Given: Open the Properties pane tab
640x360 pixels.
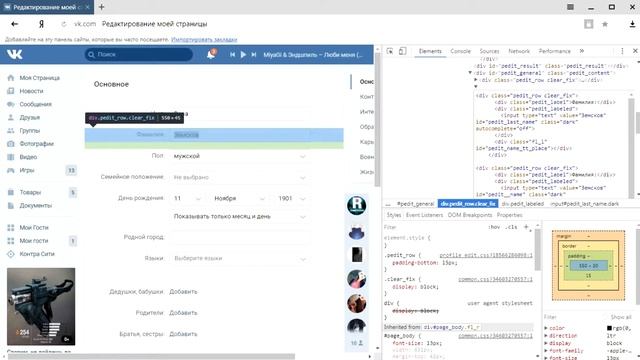Looking at the screenshot, I should (509, 215).
